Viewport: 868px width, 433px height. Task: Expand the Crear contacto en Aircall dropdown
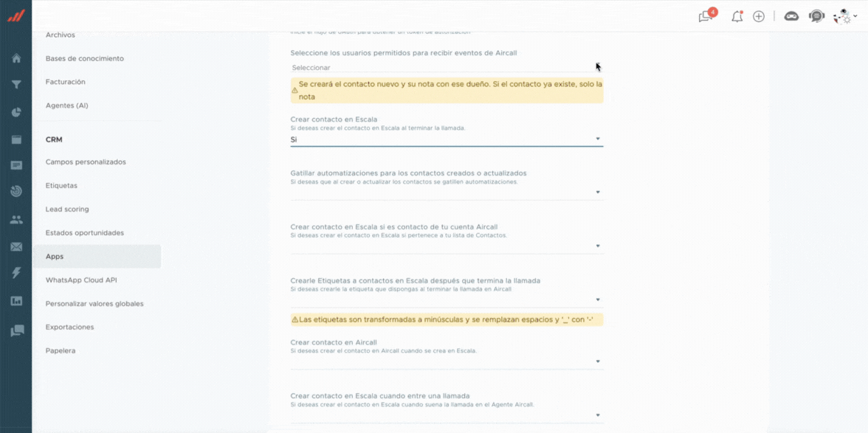[447, 361]
